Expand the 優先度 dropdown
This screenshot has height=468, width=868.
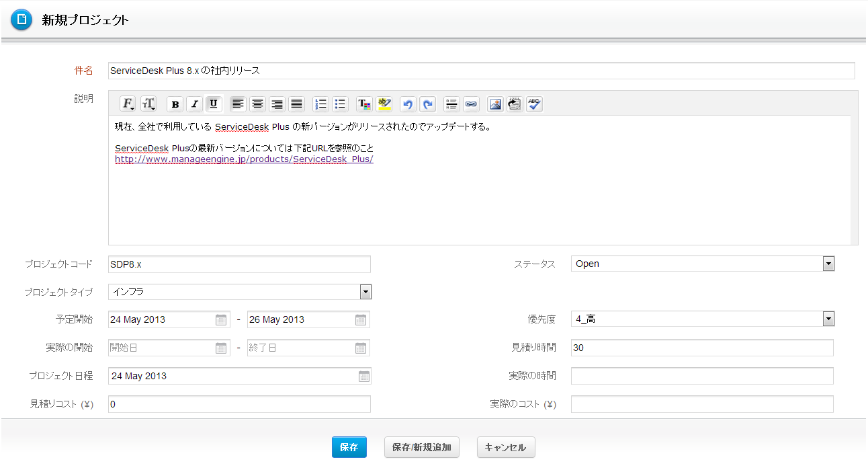[x=828, y=319]
